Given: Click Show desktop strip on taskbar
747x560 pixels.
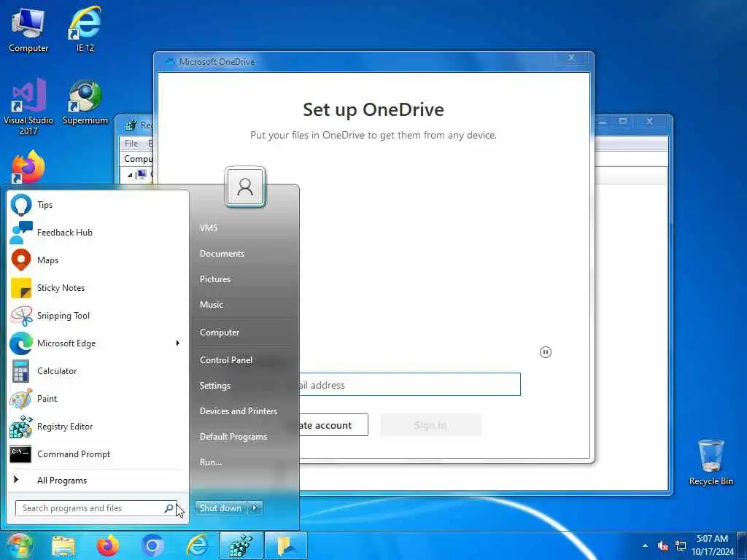Looking at the screenshot, I should tap(742, 546).
